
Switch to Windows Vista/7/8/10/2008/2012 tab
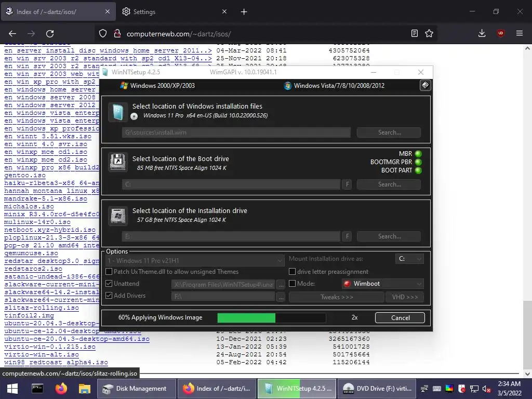[x=334, y=86]
